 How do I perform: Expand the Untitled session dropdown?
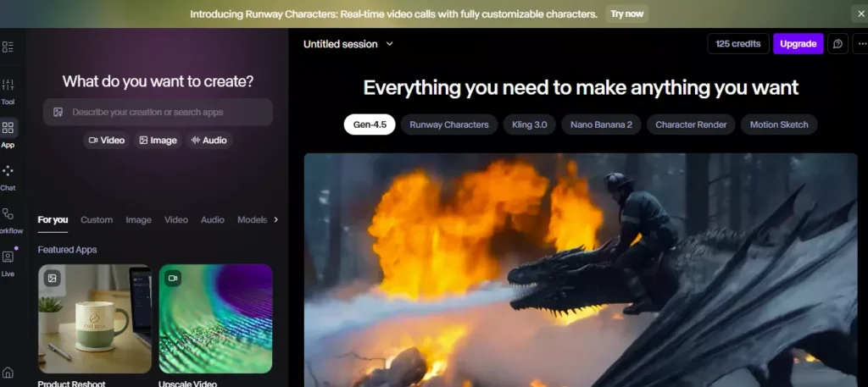pyautogui.click(x=348, y=44)
